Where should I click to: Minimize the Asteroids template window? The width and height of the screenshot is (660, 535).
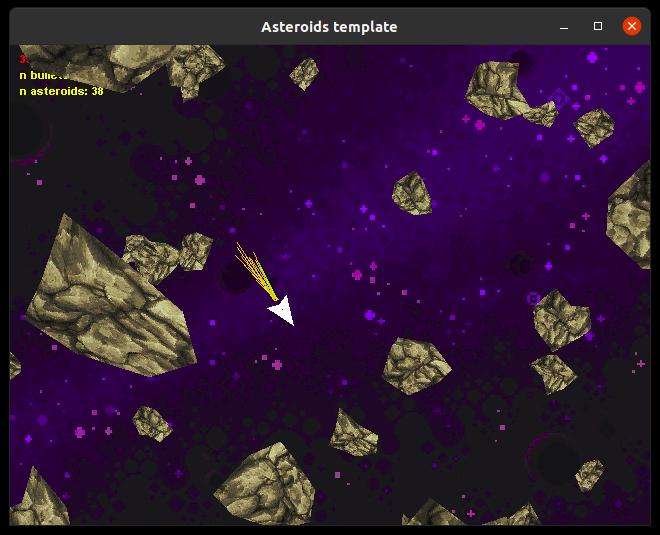pos(565,27)
